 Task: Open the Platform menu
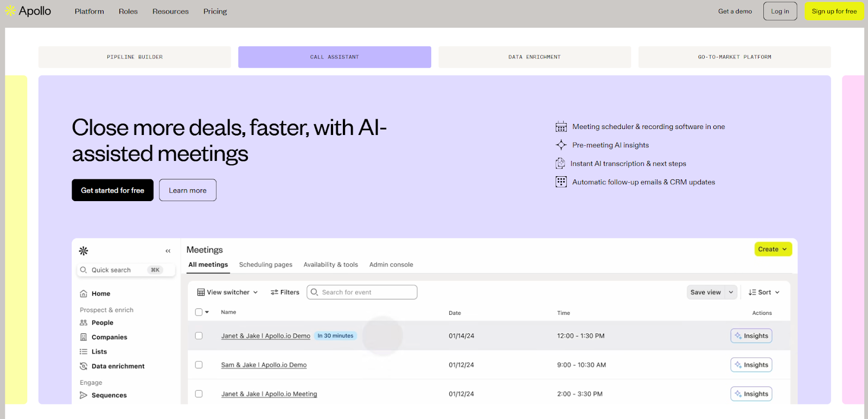tap(90, 11)
